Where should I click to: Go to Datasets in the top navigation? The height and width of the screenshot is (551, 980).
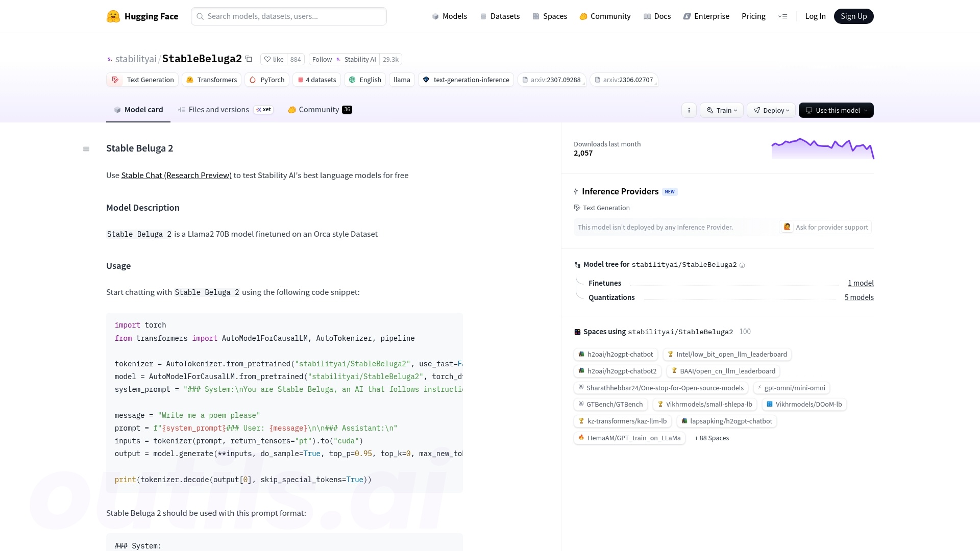(x=500, y=16)
